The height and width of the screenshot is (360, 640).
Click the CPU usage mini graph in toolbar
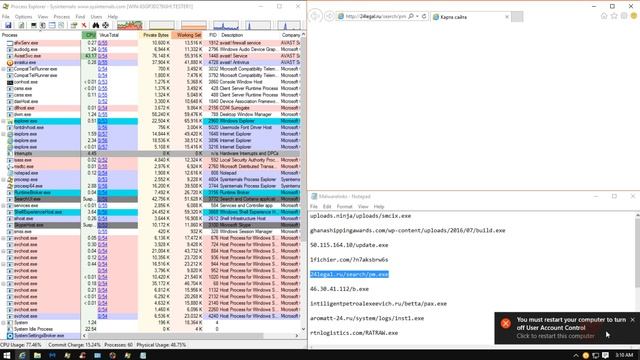[129, 25]
